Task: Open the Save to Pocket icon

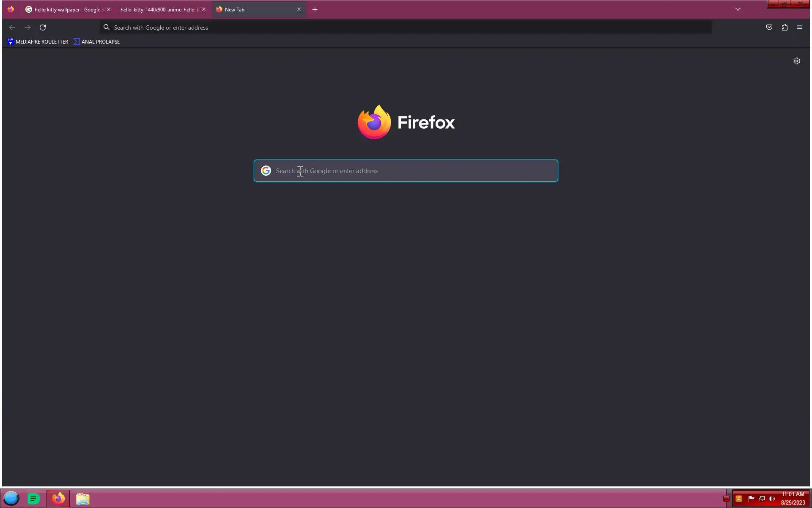Action: coord(769,28)
